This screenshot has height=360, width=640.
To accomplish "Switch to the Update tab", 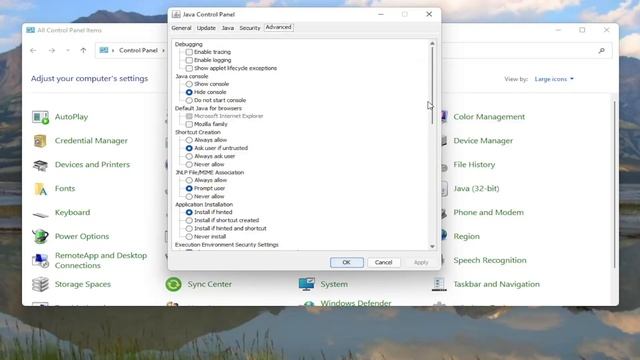I will coord(206,28).
